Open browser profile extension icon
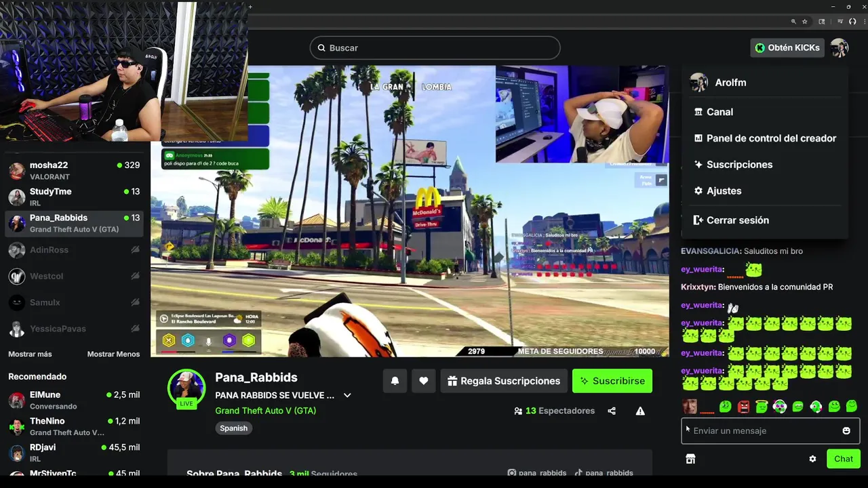 [x=852, y=22]
